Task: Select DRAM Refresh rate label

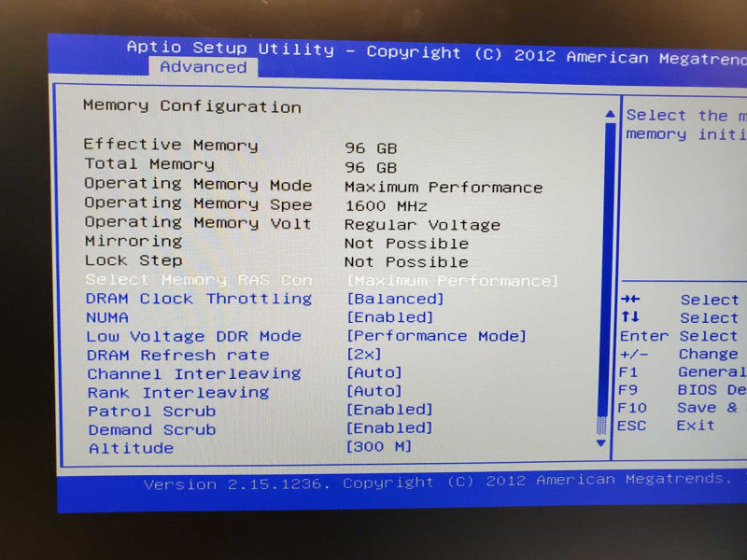Action: [x=178, y=355]
